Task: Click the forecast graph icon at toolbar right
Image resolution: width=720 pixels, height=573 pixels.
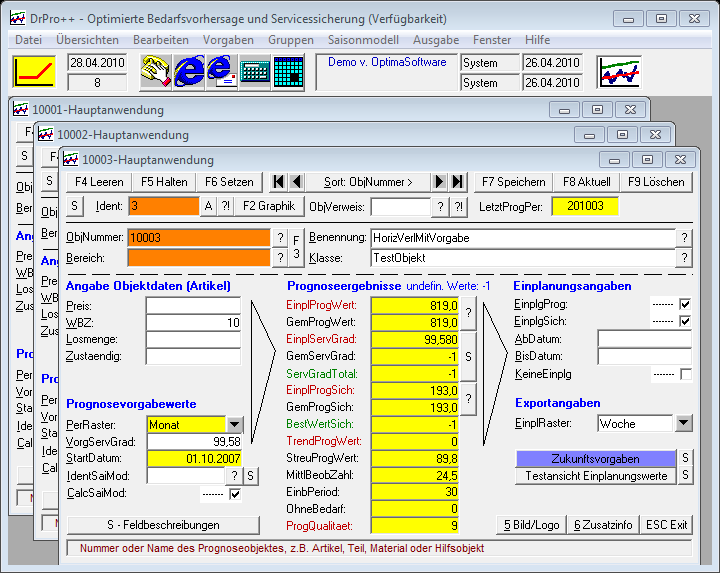Action: coord(618,73)
